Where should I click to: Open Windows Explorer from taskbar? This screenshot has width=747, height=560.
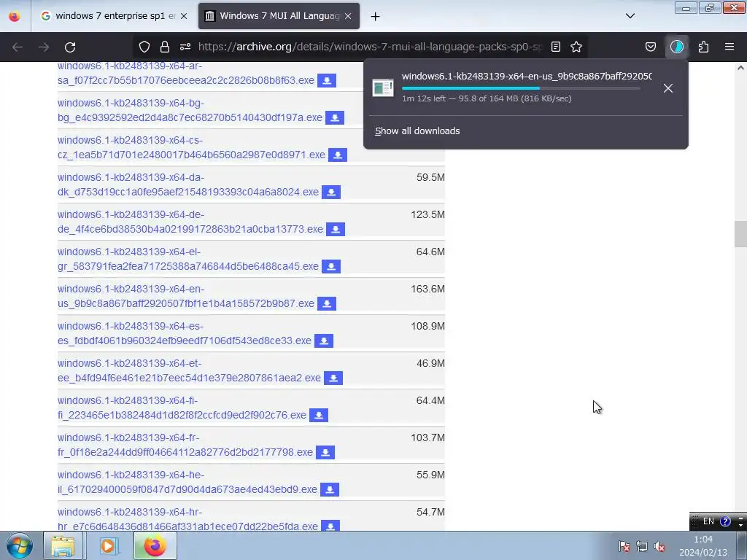click(63, 545)
